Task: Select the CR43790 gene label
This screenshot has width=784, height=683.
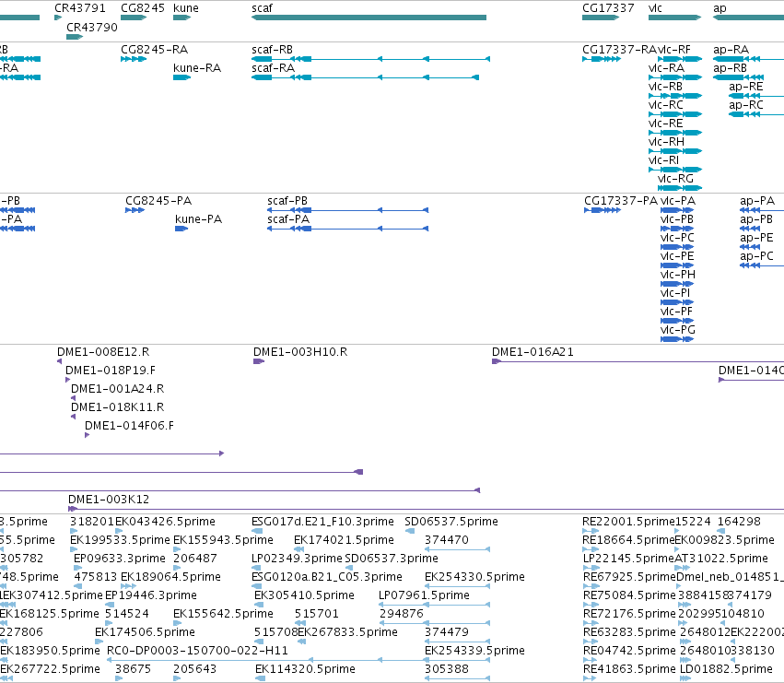Action: click(92, 27)
